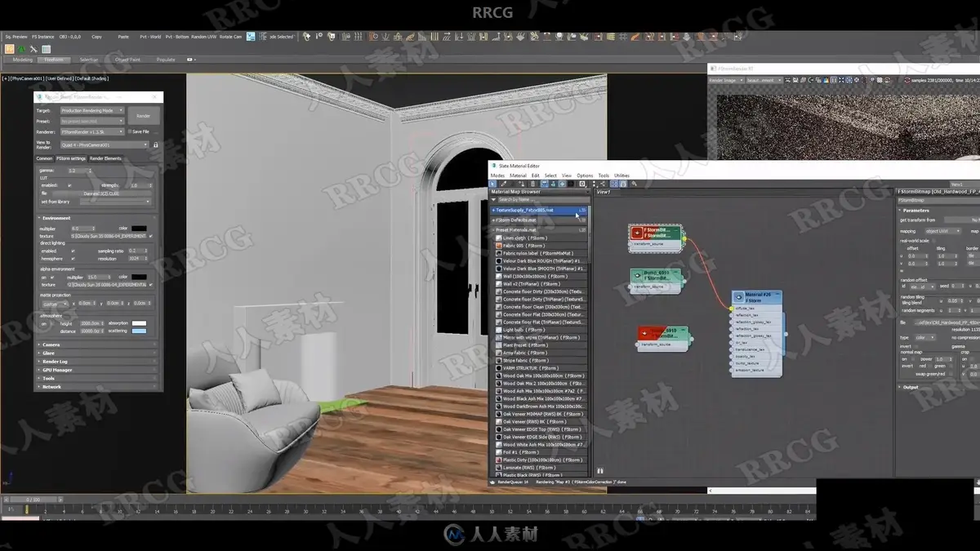Viewport: 980px width, 551px height.
Task: Click the pause icon below the material list
Action: (600, 471)
